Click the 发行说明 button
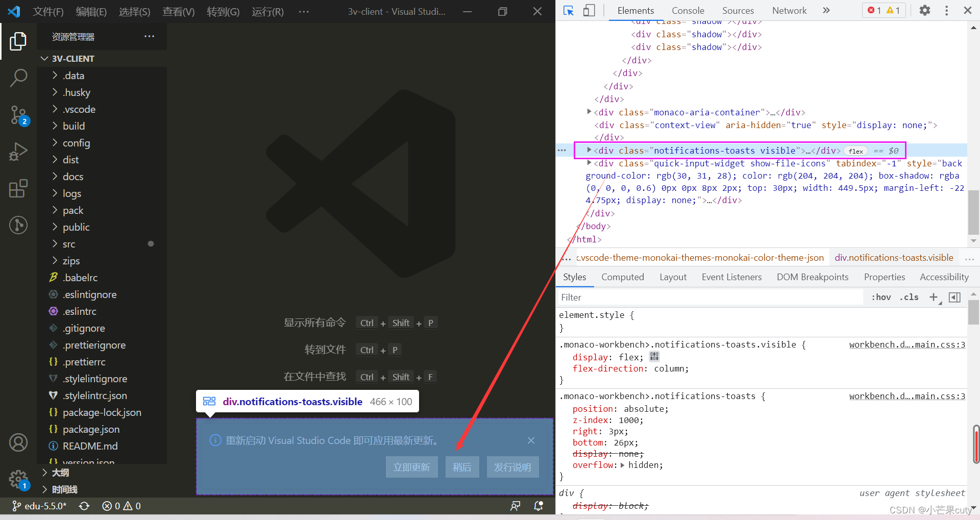The height and width of the screenshot is (520, 980). [x=512, y=467]
